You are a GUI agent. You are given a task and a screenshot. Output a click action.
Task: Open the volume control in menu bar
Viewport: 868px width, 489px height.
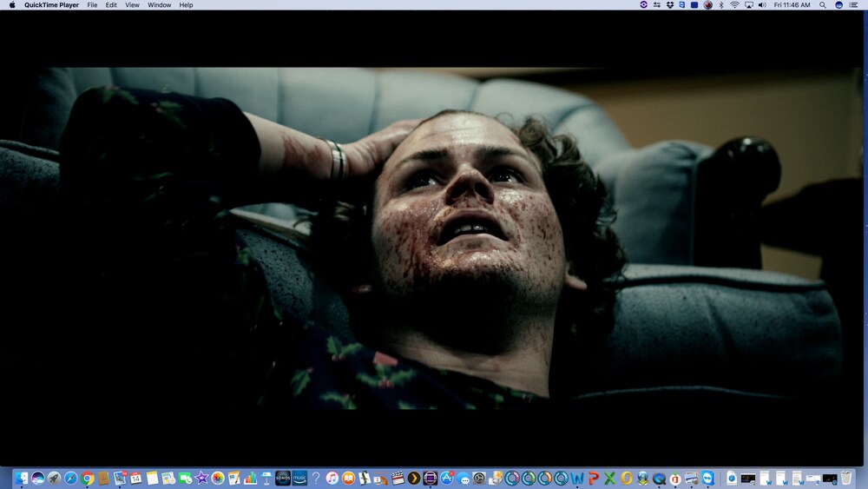tap(762, 5)
